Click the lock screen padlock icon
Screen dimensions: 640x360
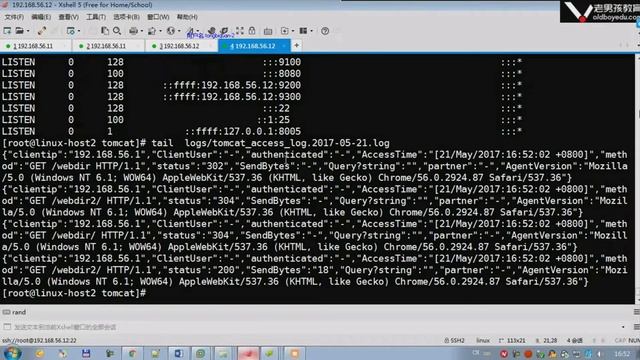tap(252, 31)
